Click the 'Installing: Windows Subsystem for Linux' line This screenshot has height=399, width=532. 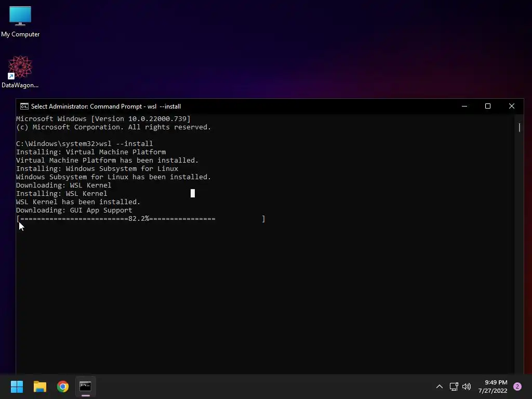coord(97,169)
